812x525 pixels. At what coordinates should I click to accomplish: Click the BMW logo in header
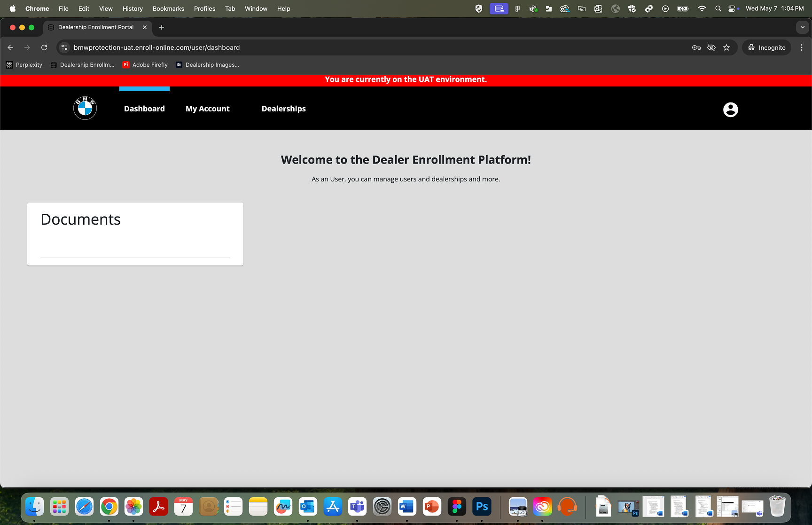pyautogui.click(x=85, y=109)
